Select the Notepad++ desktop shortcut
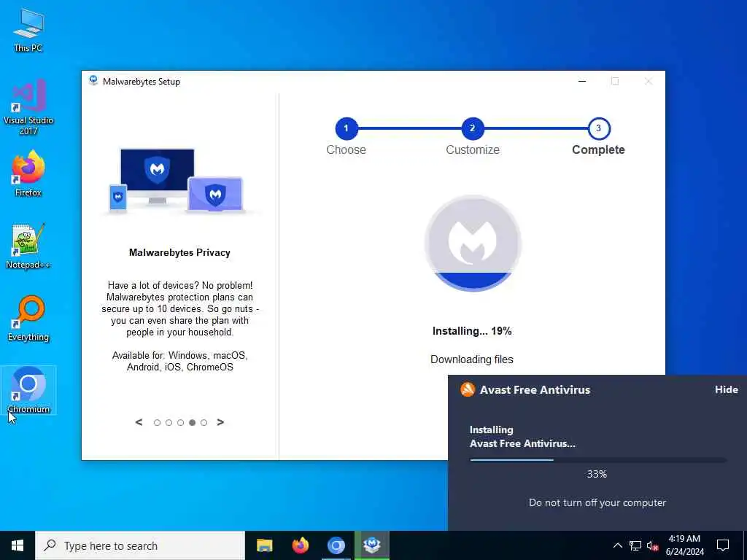Screen dimensions: 747x560 28,246
